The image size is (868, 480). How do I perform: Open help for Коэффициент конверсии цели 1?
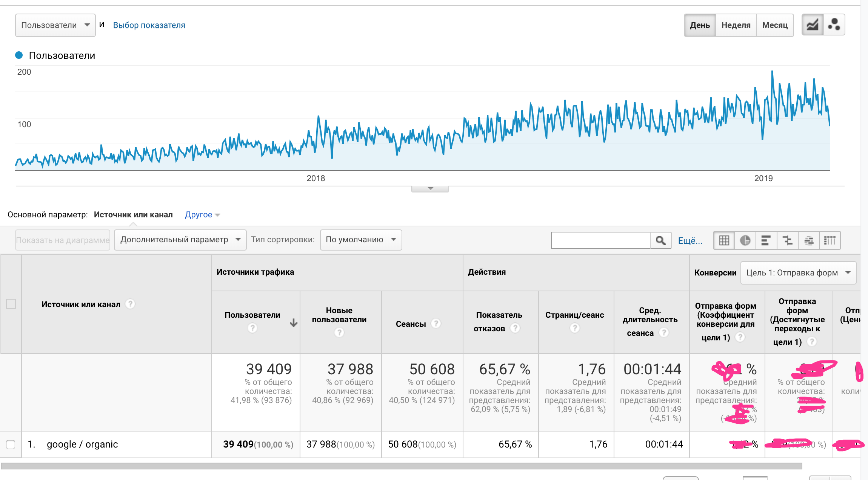(x=740, y=337)
